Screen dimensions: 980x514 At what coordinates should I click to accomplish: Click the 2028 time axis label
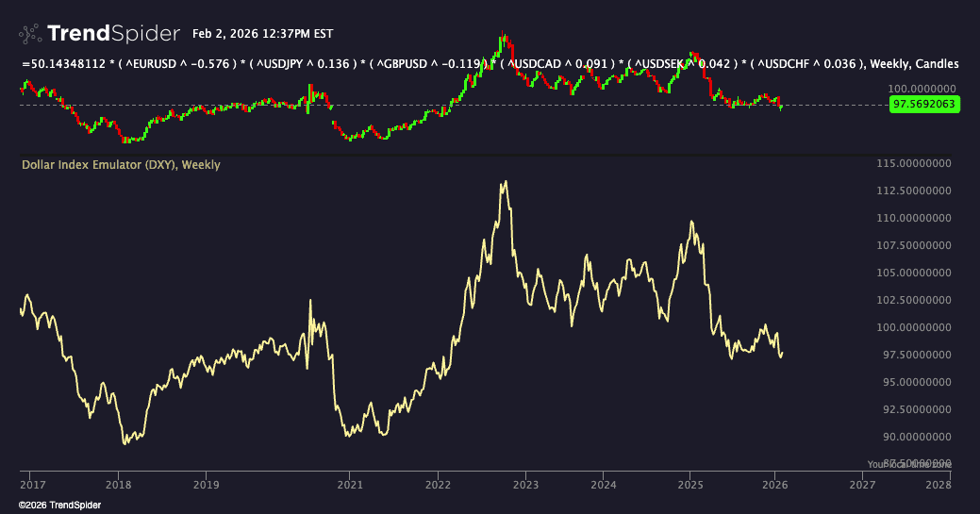pyautogui.click(x=938, y=485)
